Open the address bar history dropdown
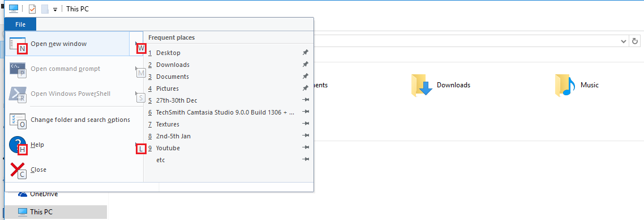Image resolution: width=644 pixels, height=220 pixels. coord(624,41)
